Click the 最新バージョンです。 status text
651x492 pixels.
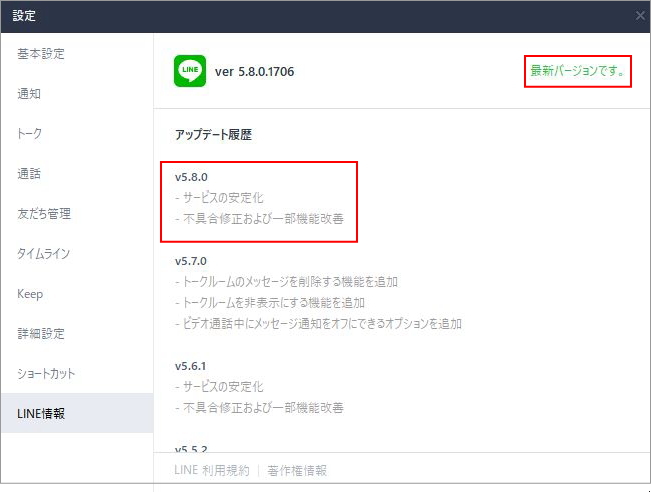(x=578, y=71)
